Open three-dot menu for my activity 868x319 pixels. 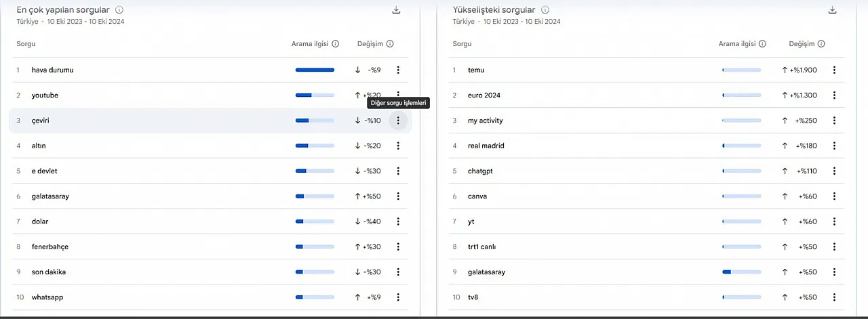pyautogui.click(x=834, y=121)
